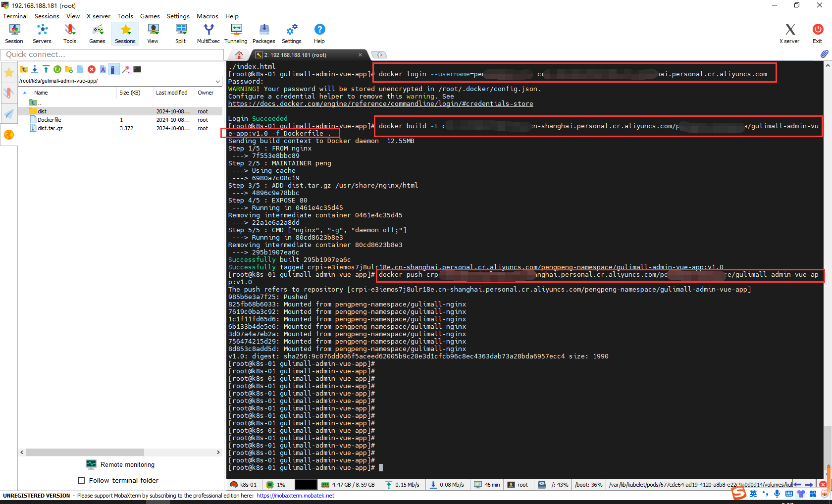Image resolution: width=832 pixels, height=504 pixels.
Task: Click the k8s-01 hostname status entry
Action: click(244, 485)
